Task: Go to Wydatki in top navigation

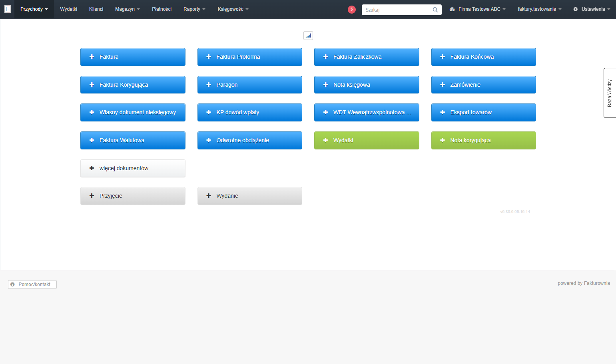Action: pyautogui.click(x=68, y=9)
